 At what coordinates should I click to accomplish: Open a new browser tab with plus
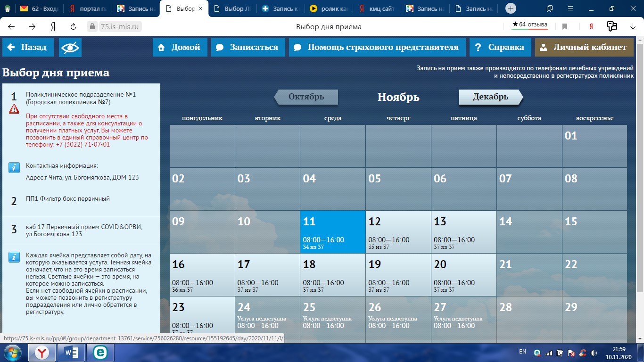(511, 8)
